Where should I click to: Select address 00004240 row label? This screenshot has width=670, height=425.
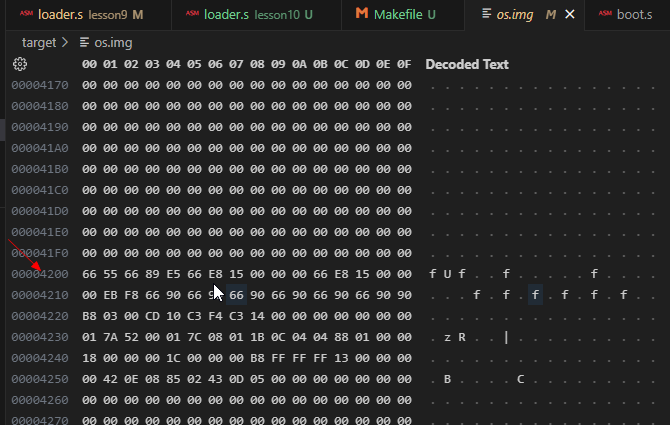point(40,358)
